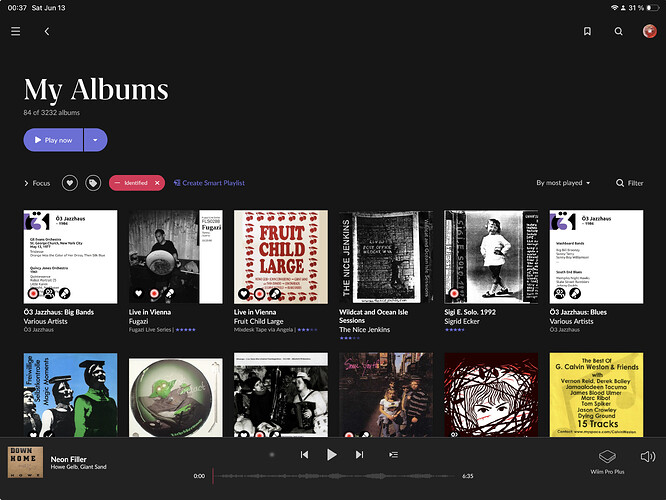Skip to next track
Screen dimensions: 666x500
pos(359,455)
